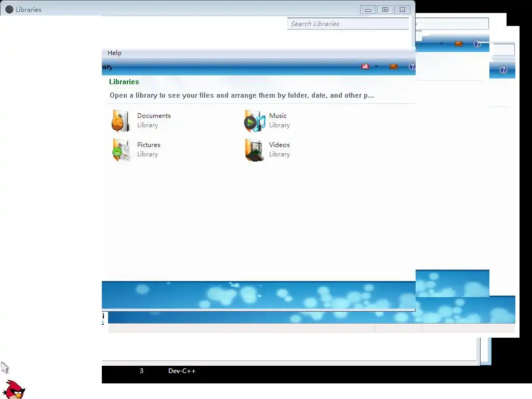Click the Libraries title bar circle icon
The width and height of the screenshot is (532, 399).
point(9,9)
